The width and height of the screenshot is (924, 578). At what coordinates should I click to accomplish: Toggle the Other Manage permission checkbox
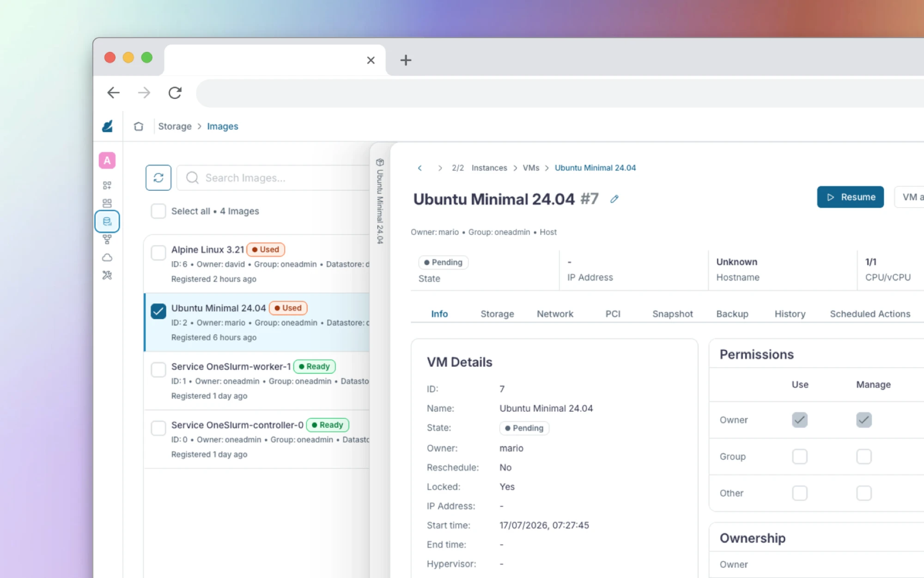[x=864, y=493]
